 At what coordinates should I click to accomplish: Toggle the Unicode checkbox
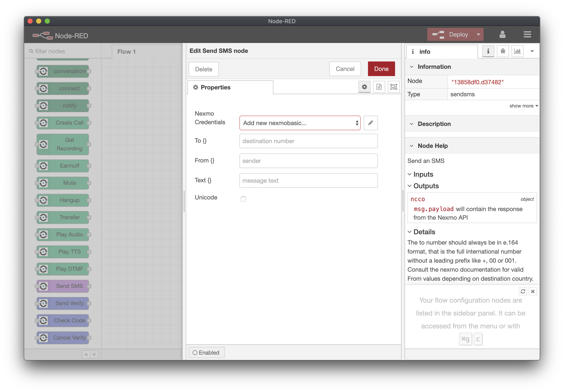point(244,198)
